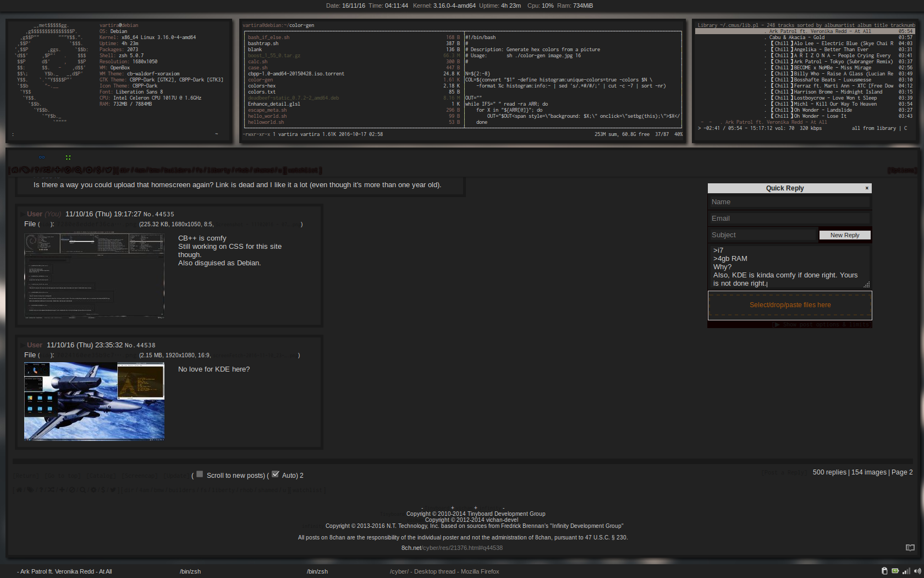Click the plus icon in footer navigation
The image size is (924, 578).
(62, 489)
